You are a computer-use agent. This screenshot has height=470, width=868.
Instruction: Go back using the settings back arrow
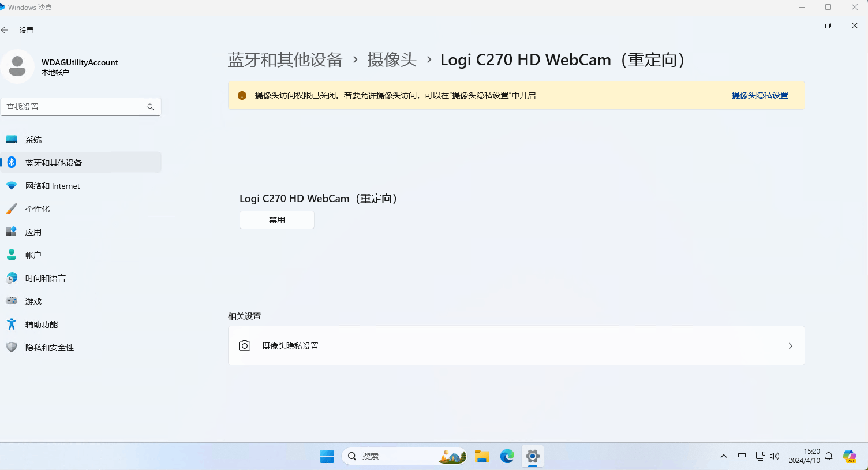click(x=5, y=30)
